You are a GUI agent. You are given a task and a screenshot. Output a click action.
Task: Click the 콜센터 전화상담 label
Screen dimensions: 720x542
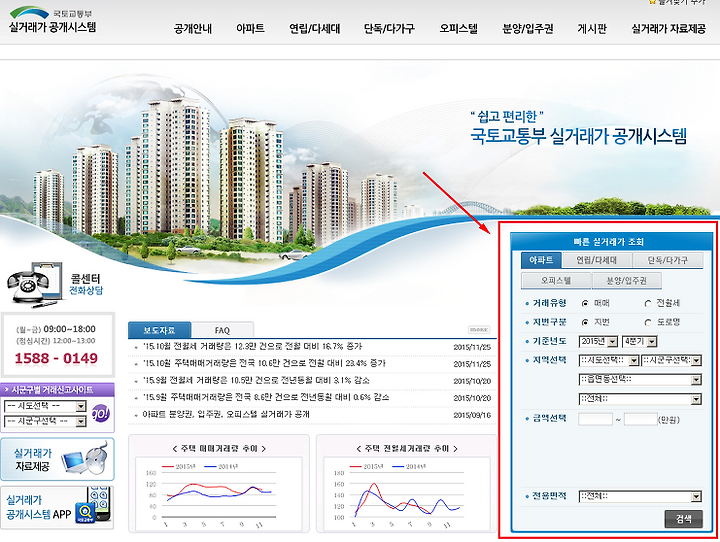[x=86, y=284]
